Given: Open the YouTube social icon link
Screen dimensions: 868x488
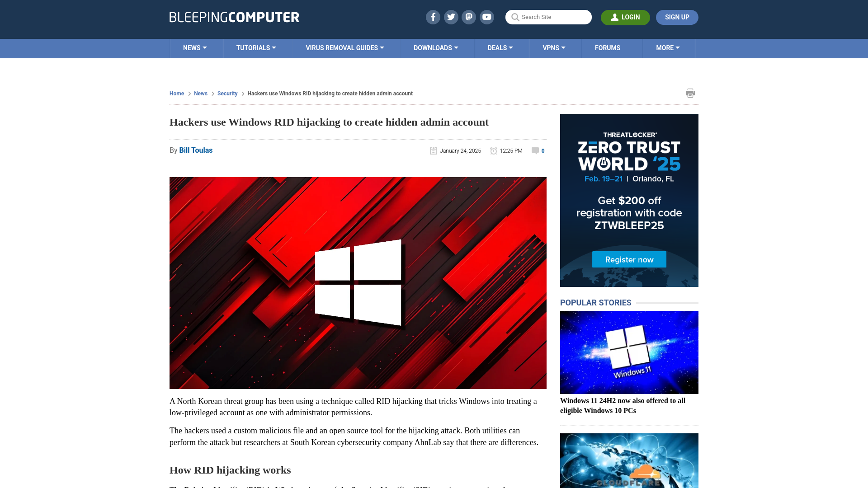Looking at the screenshot, I should (x=488, y=17).
